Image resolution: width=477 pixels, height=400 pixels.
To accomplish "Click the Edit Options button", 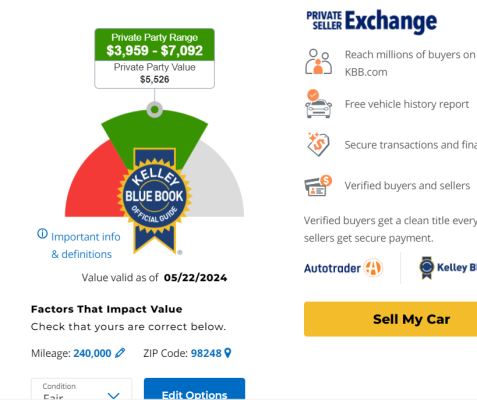I will coord(194,389).
